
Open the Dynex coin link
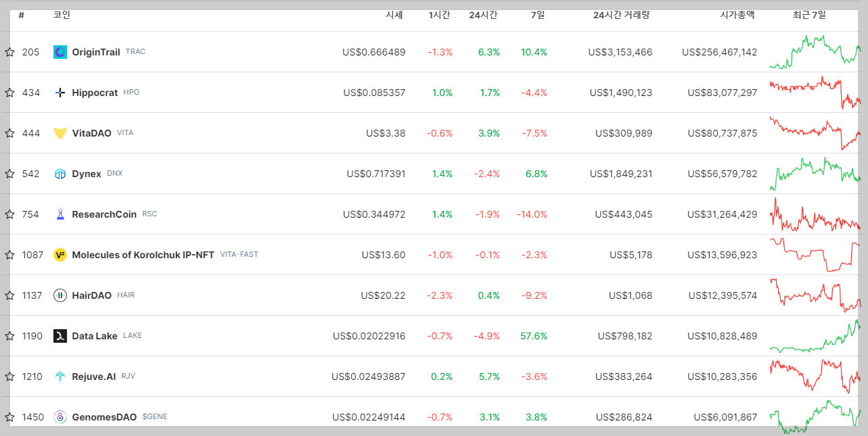coord(87,174)
